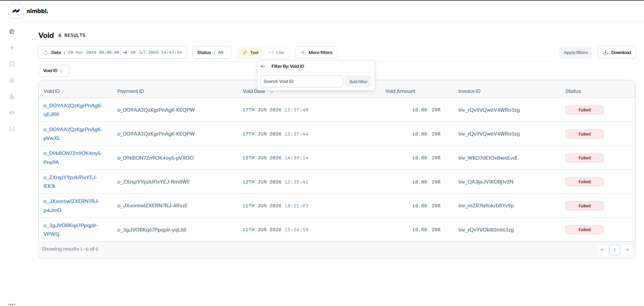The width and height of the screenshot is (644, 306).
Task: Click the Status column header
Action: point(573,91)
